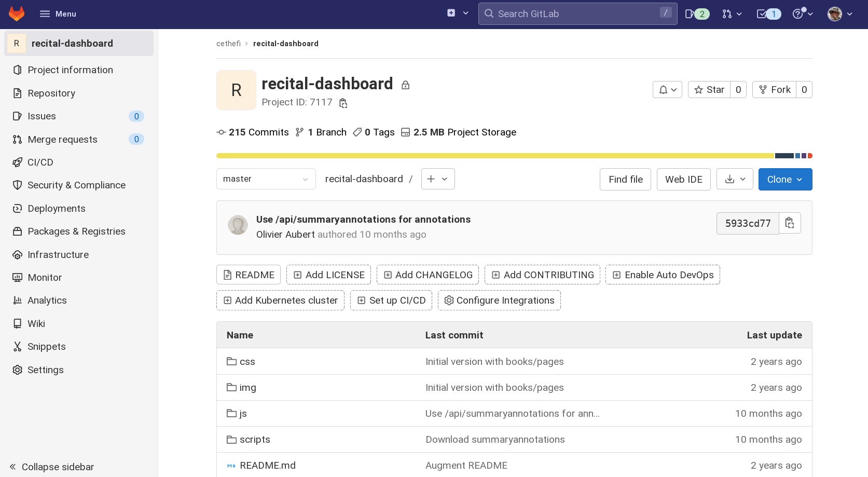Open Packages & Registries section
Image resolution: width=868 pixels, height=477 pixels.
coord(79,231)
